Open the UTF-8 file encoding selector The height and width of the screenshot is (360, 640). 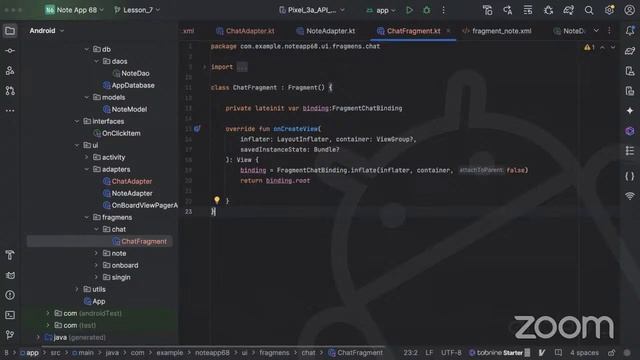coord(451,353)
